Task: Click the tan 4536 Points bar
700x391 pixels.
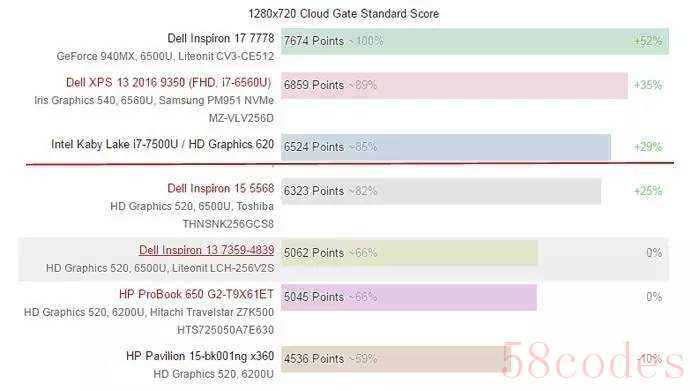Action: click(396, 358)
